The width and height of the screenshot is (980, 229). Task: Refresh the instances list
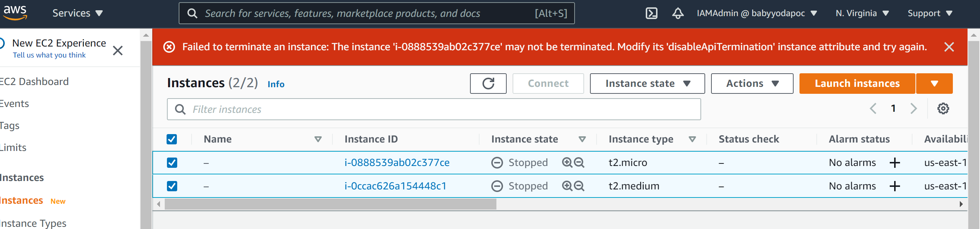[x=488, y=84]
